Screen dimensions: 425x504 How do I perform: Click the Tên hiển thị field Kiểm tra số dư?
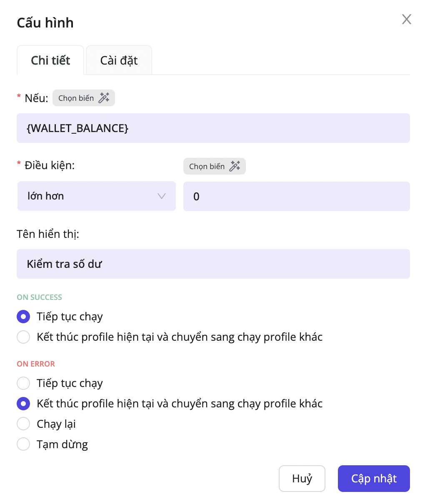pos(213,264)
